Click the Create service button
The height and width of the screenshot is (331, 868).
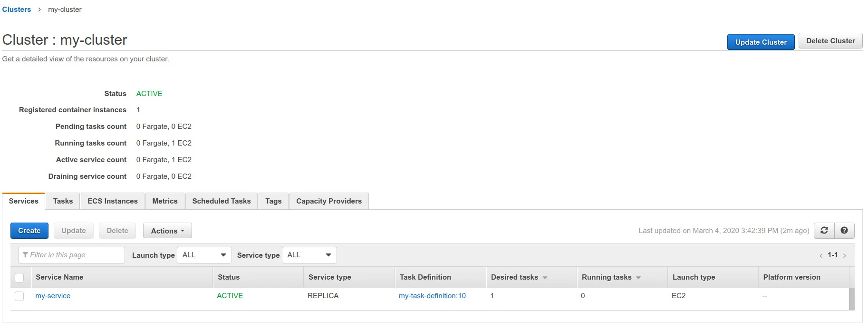pyautogui.click(x=29, y=231)
